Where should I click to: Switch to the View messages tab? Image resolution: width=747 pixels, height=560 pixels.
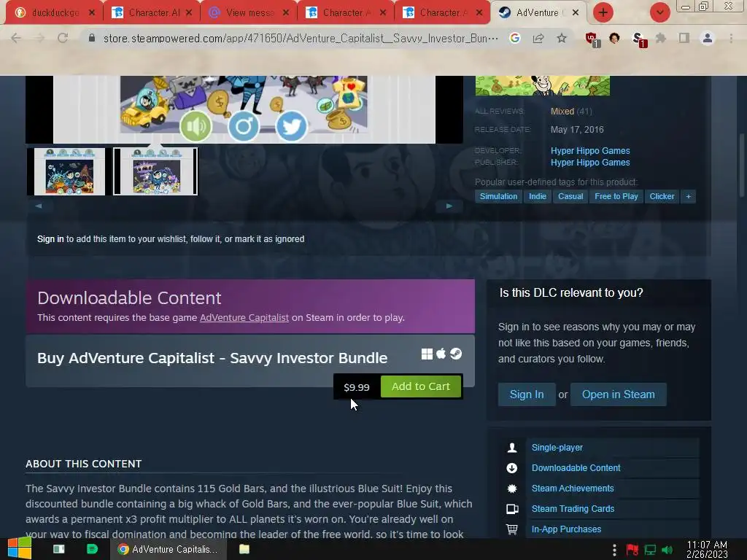(x=249, y=12)
